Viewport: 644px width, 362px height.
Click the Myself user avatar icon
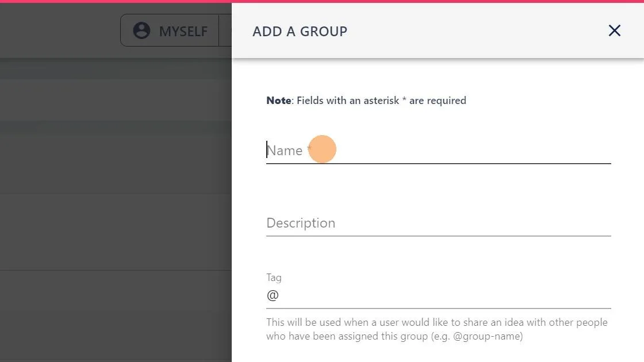click(x=141, y=31)
